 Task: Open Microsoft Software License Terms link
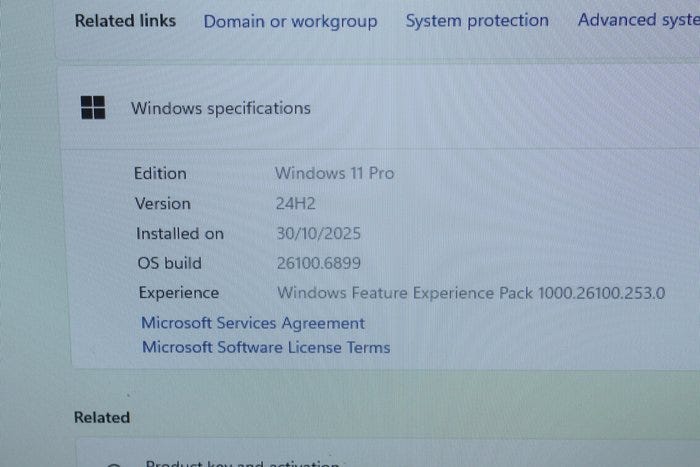point(266,347)
